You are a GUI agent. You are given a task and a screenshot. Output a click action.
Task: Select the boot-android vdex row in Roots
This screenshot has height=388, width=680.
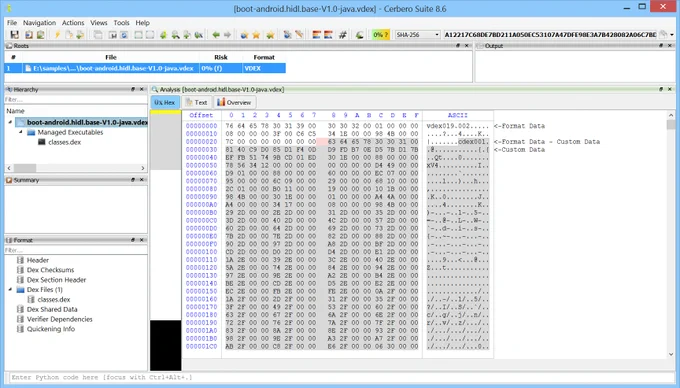click(145, 68)
